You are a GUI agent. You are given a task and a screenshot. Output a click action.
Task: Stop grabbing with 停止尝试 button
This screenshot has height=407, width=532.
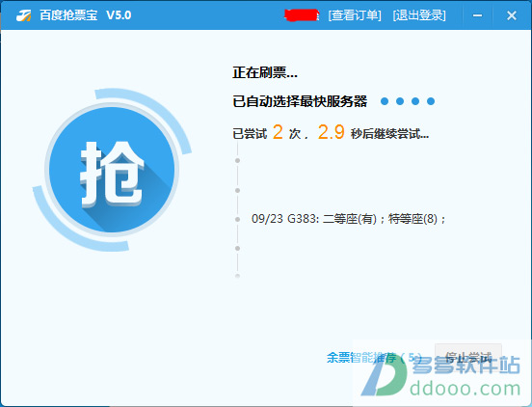coord(468,358)
